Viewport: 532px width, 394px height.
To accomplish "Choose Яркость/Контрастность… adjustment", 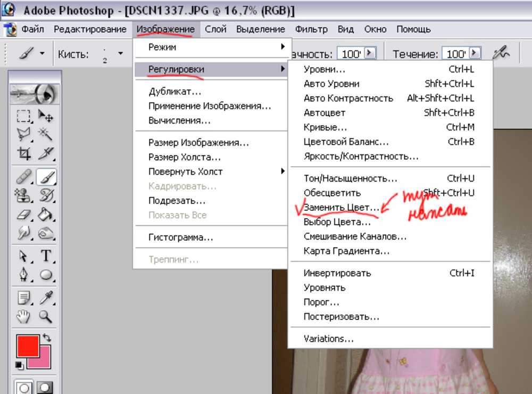I will tap(390, 157).
